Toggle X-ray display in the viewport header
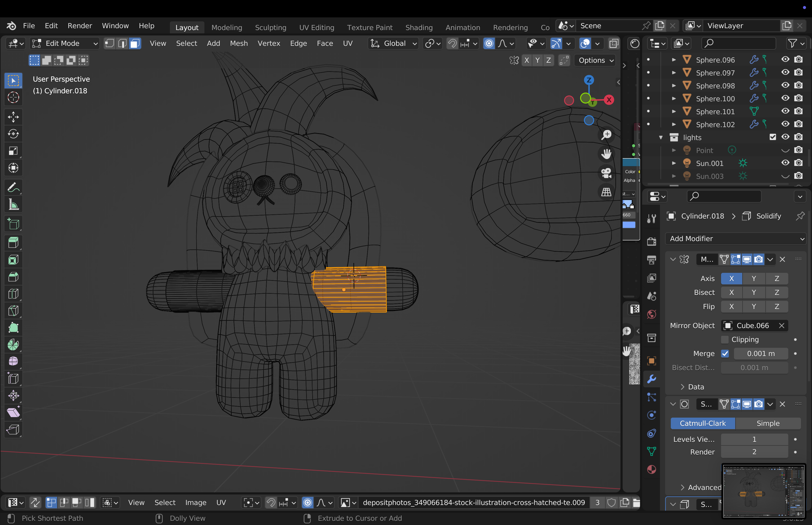The width and height of the screenshot is (812, 525). 614,43
